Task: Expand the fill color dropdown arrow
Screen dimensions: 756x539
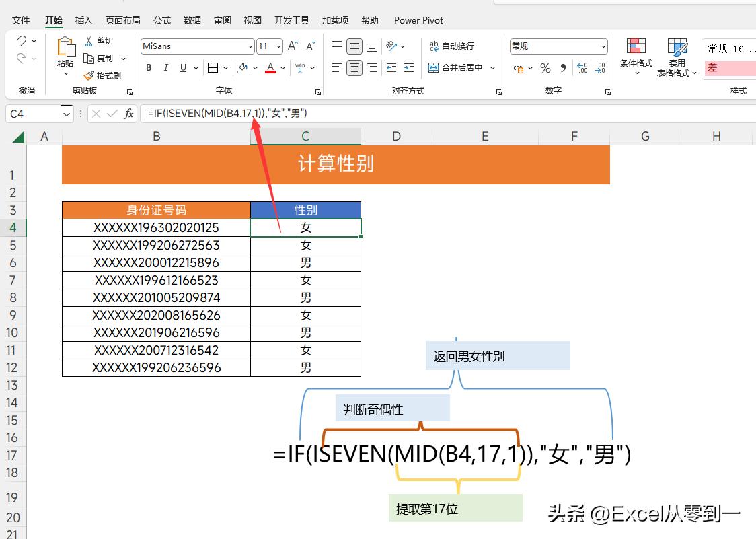Action: pyautogui.click(x=255, y=68)
